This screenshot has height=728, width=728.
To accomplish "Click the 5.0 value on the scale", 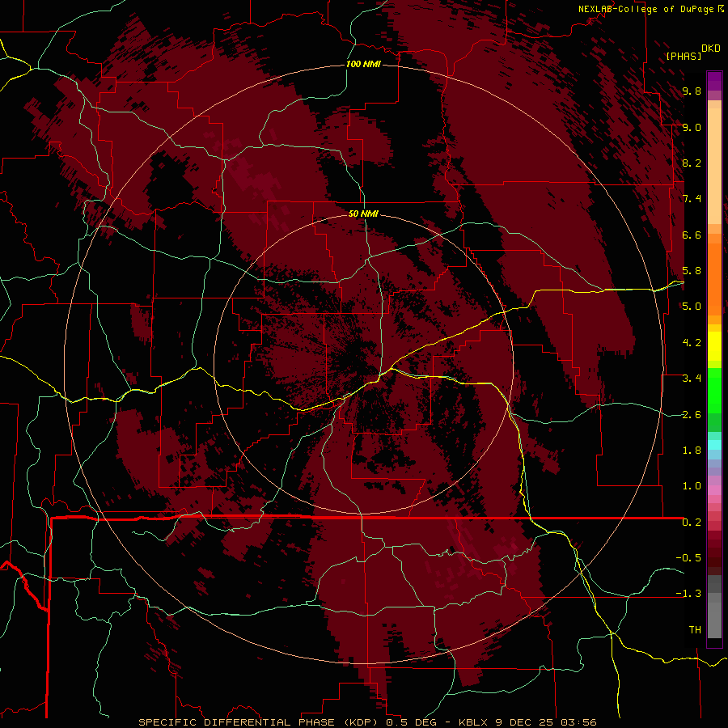I will click(692, 307).
